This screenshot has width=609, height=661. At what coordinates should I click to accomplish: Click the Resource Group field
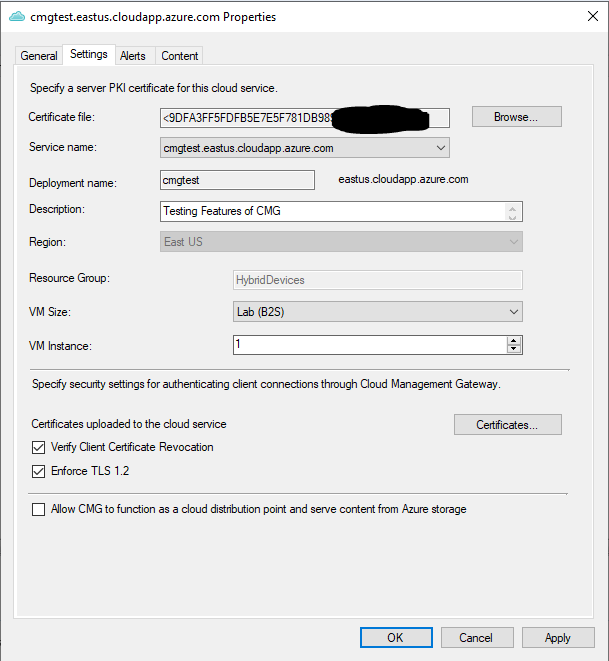(x=378, y=280)
